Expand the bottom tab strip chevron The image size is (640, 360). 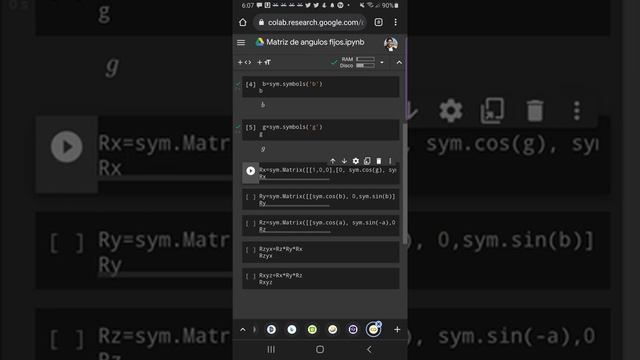point(243,329)
